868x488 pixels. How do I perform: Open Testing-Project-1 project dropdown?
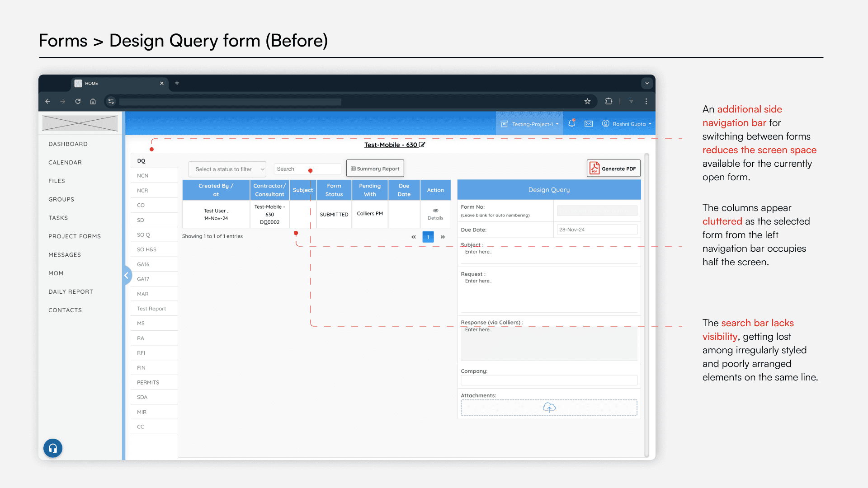529,124
